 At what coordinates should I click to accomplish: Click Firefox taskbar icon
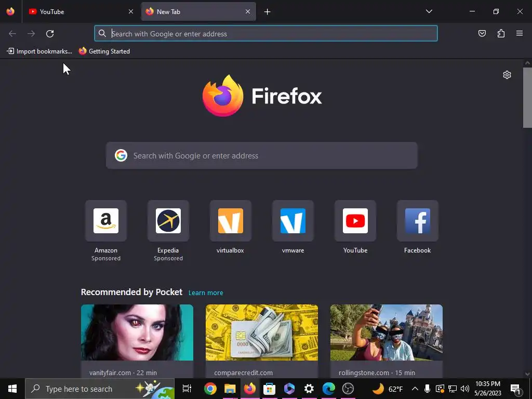(x=250, y=389)
